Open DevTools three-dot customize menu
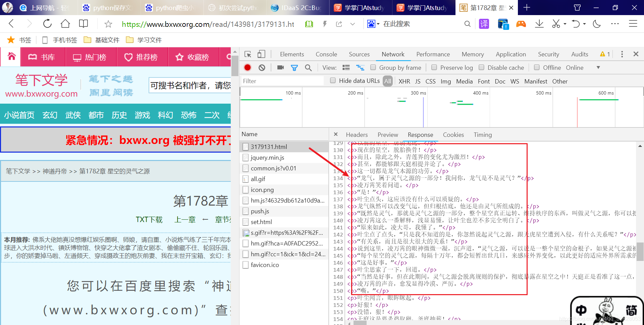The image size is (644, 325). click(622, 54)
